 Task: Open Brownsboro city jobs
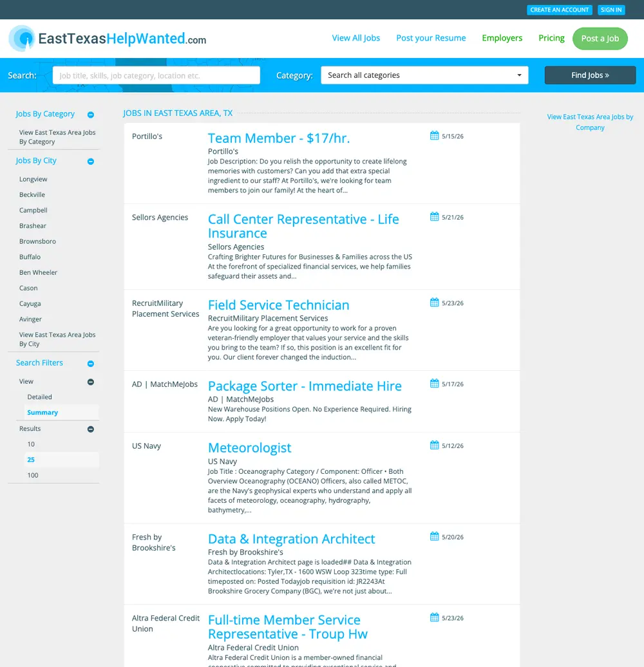[x=37, y=241]
